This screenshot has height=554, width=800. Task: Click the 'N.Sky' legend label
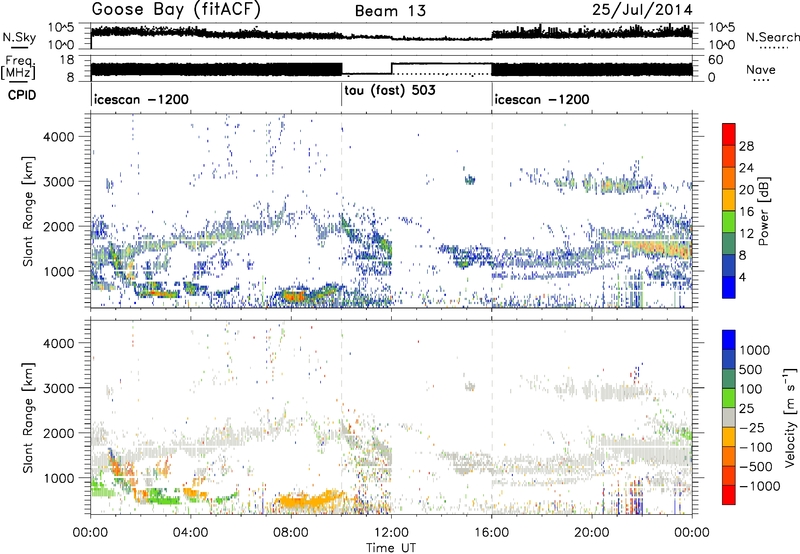(x=19, y=37)
